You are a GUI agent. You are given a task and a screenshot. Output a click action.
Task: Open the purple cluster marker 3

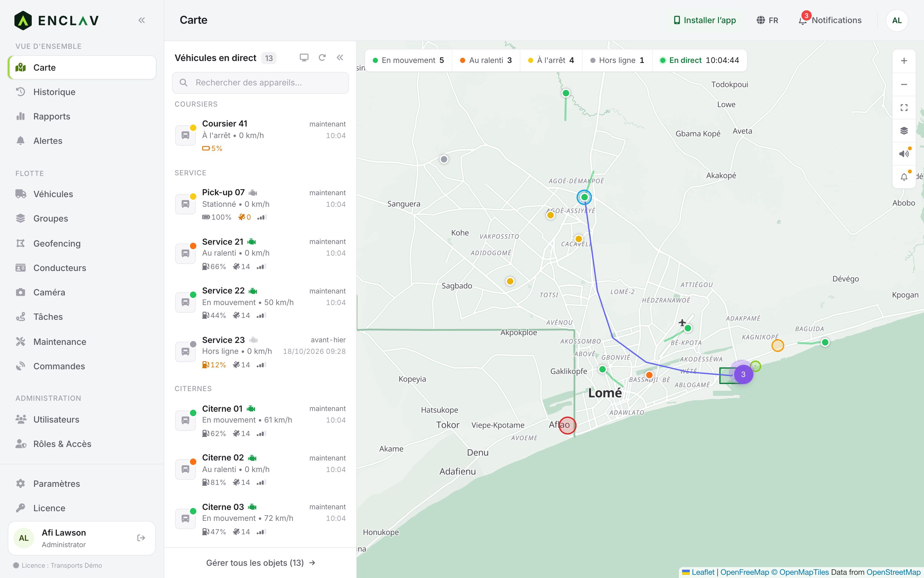tap(743, 374)
